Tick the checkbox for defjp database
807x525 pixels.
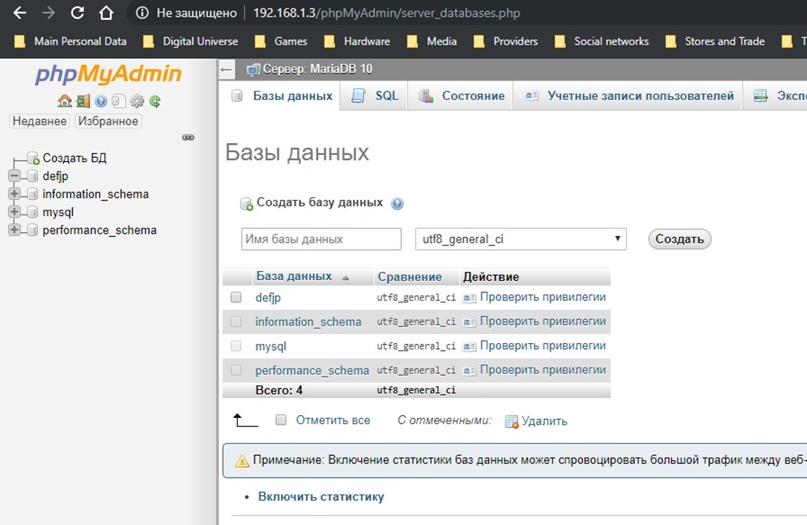pyautogui.click(x=236, y=297)
